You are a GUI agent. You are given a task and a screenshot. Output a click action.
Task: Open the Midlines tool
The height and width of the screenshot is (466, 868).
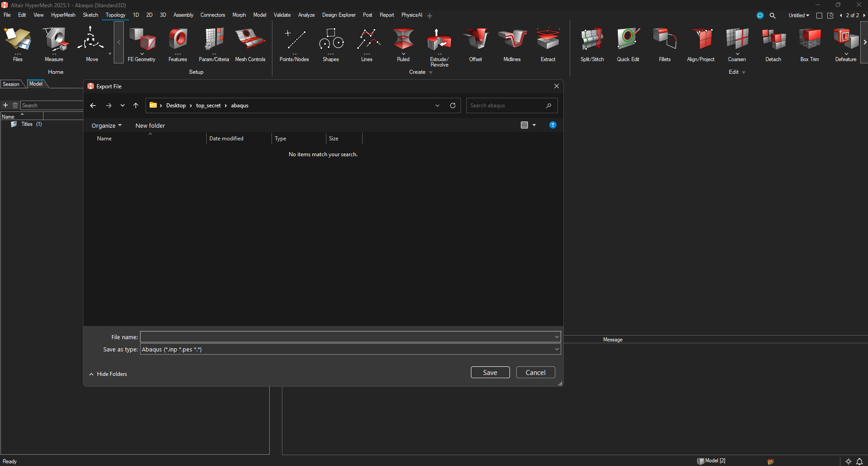point(512,44)
